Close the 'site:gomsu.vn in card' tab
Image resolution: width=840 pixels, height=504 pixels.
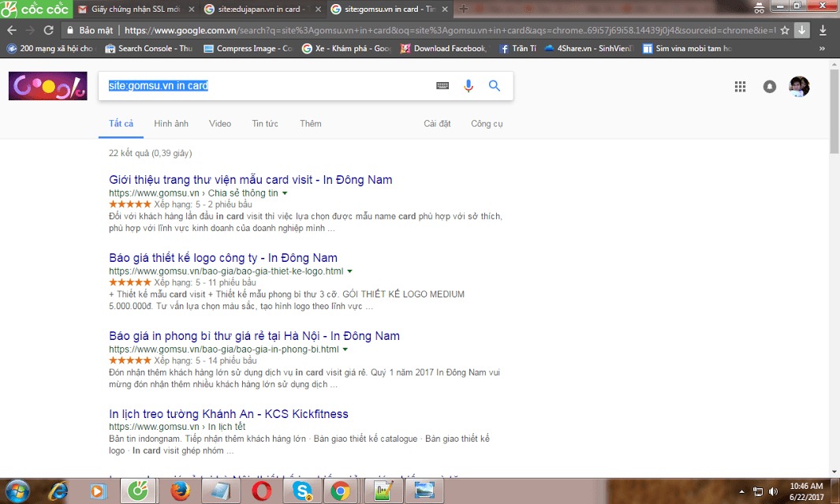click(445, 9)
